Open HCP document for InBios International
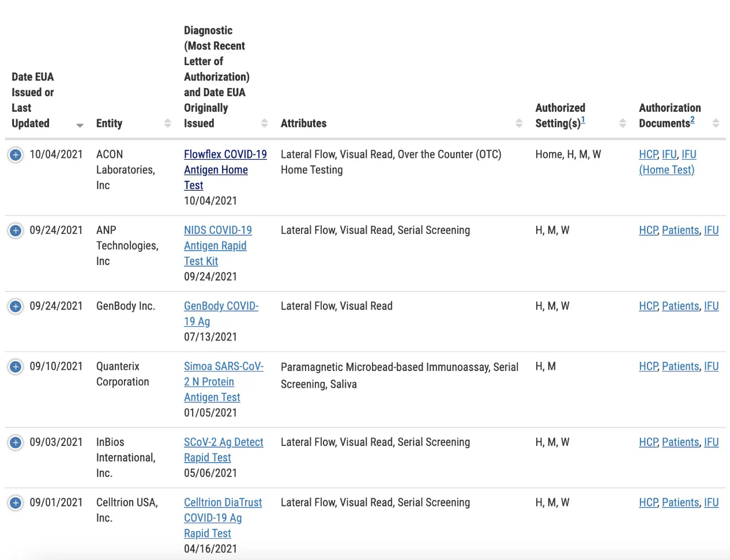This screenshot has width=730, height=560. point(648,442)
